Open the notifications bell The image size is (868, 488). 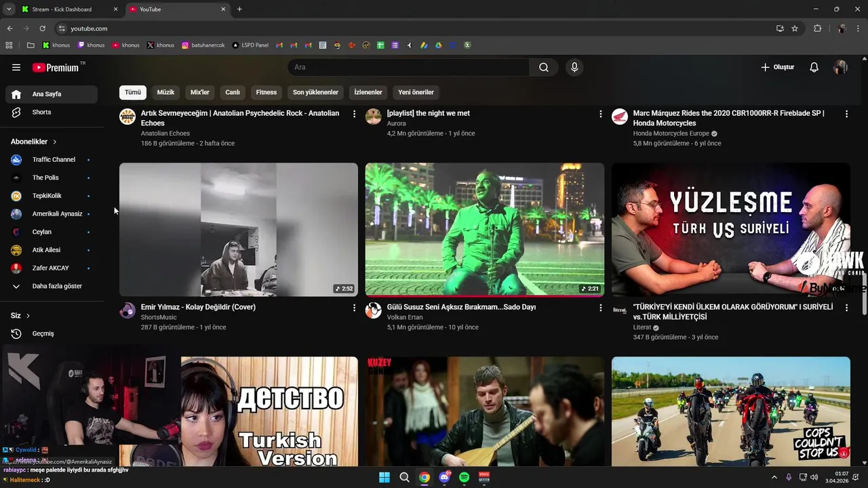814,67
